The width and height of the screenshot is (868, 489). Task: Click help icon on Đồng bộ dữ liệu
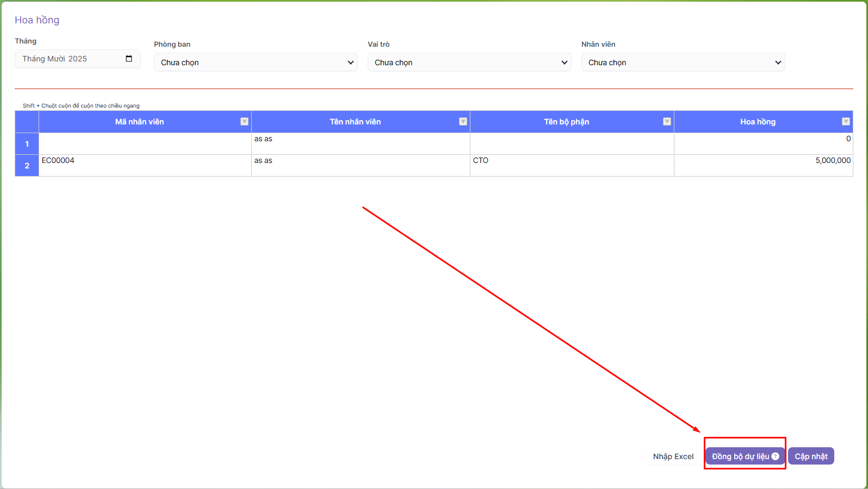pos(776,456)
